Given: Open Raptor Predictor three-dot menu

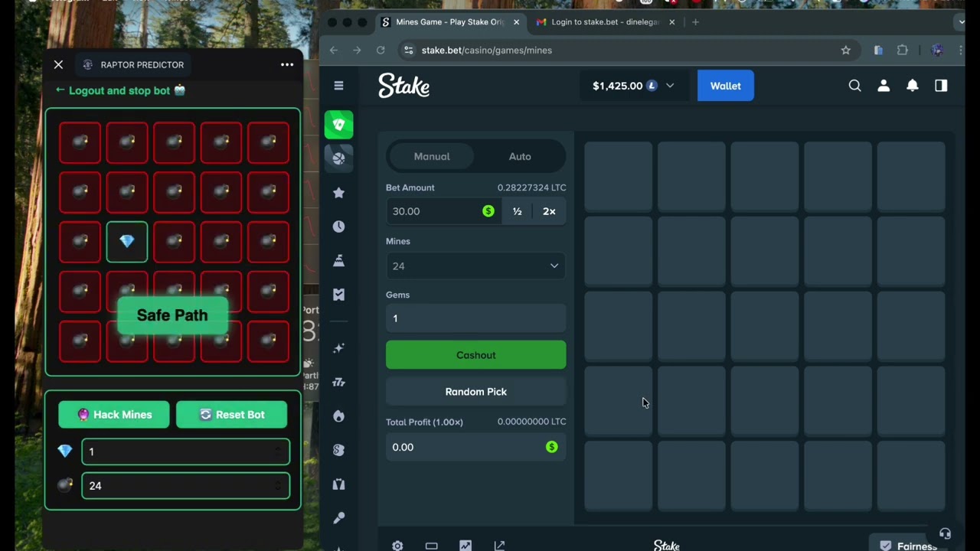Looking at the screenshot, I should (x=287, y=64).
